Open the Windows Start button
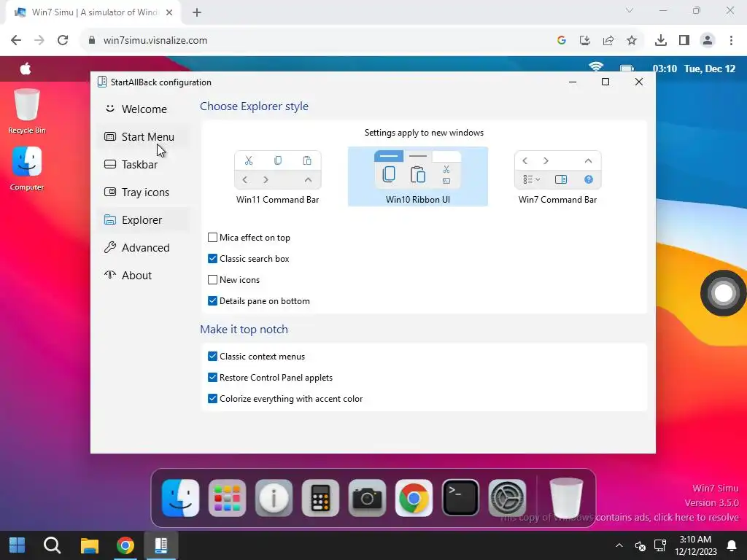 (x=18, y=545)
